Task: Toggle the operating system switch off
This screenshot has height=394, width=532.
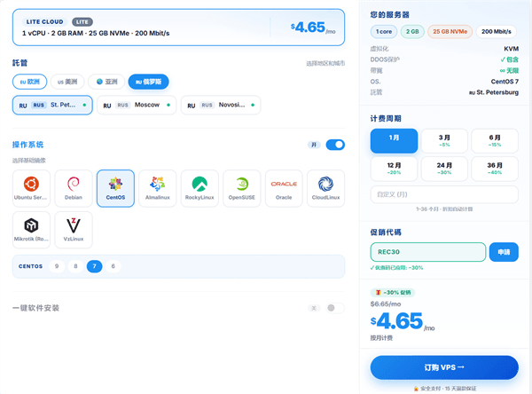Action: (x=335, y=145)
